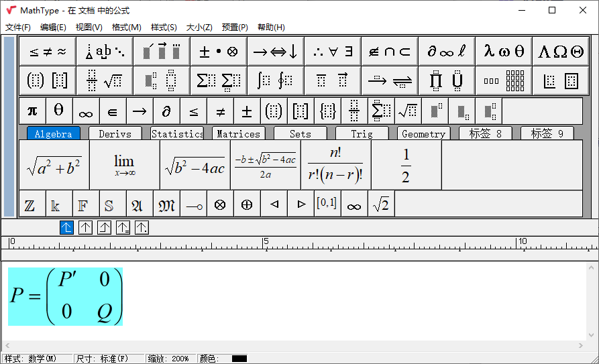Insert the square root template from small bar
The image size is (599, 364).
[409, 111]
